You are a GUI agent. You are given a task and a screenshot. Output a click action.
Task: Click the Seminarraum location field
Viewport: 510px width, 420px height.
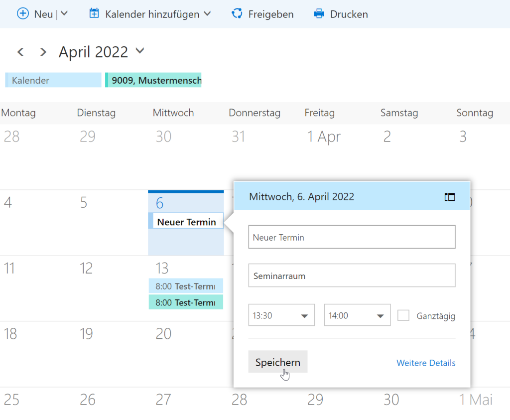click(352, 276)
